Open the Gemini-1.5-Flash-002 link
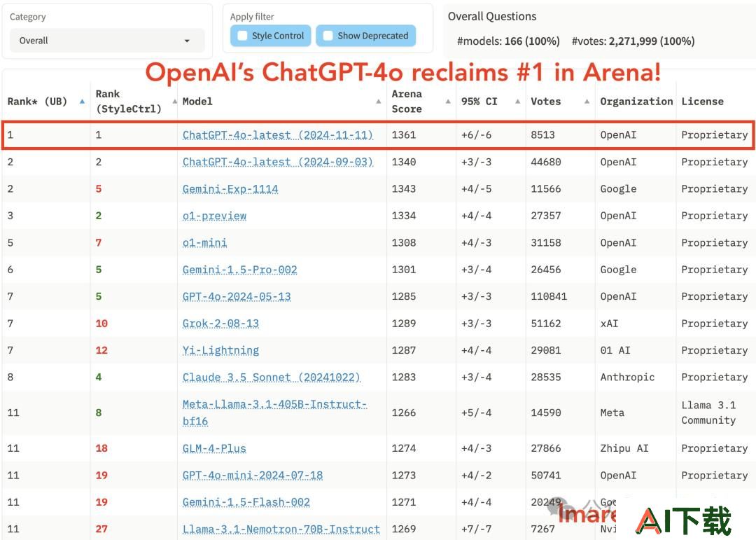The image size is (756, 540). coord(246,502)
